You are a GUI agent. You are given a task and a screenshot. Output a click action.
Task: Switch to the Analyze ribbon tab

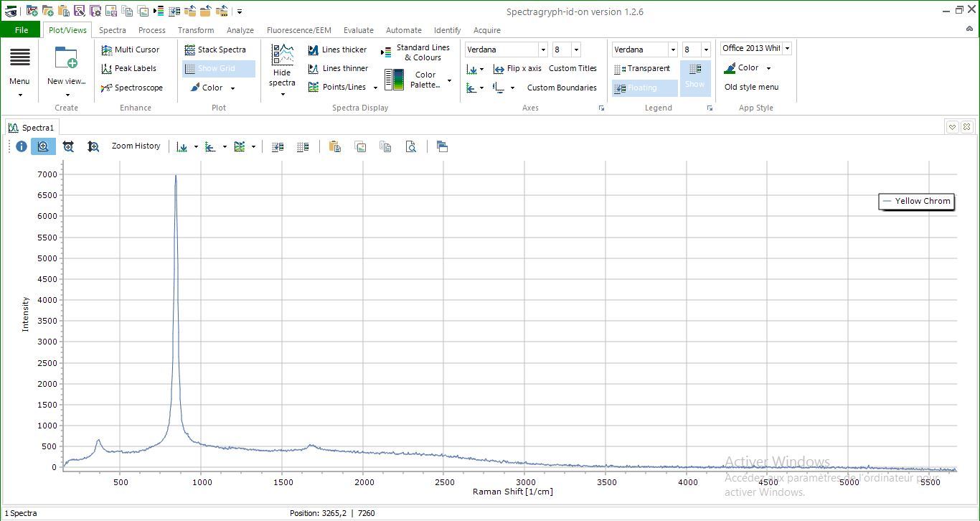tap(240, 30)
